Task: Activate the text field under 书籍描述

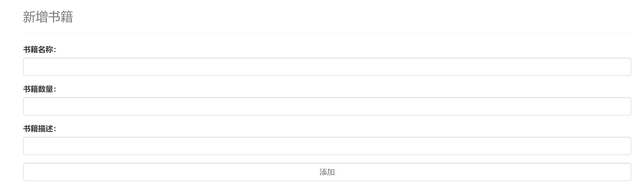Action: click(327, 146)
